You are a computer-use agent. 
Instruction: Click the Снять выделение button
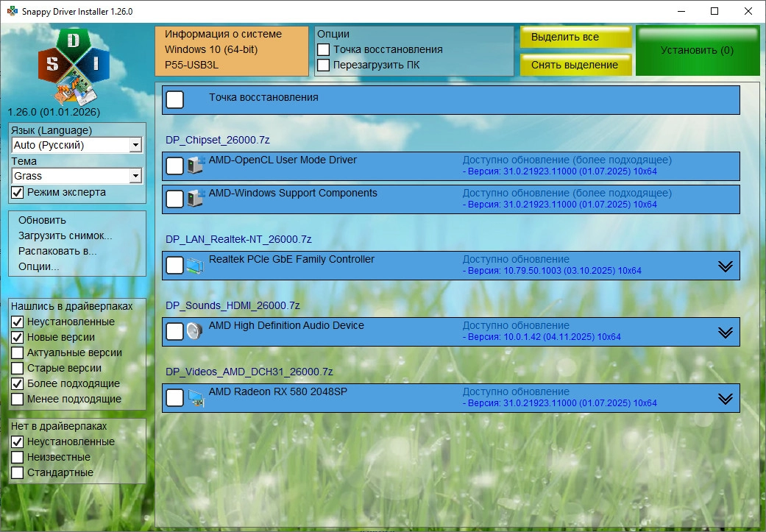pos(575,65)
